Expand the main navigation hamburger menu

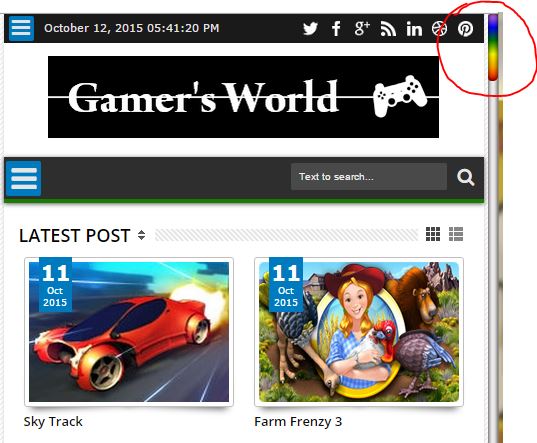coord(24,178)
